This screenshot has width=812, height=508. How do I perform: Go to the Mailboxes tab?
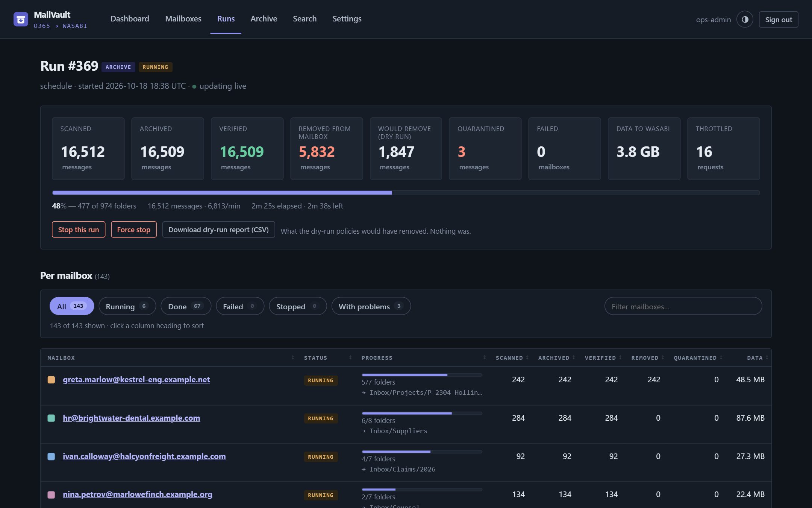(x=183, y=19)
